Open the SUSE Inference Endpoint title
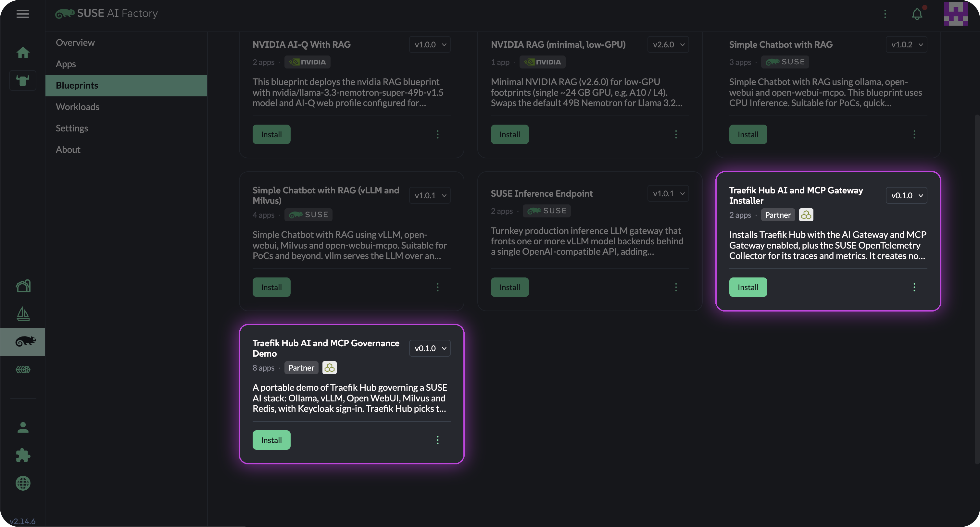Image resolution: width=980 pixels, height=527 pixels. 541,193
